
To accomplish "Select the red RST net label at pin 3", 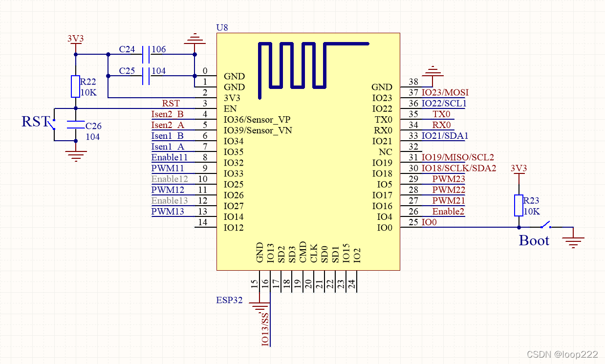I will click(x=171, y=104).
